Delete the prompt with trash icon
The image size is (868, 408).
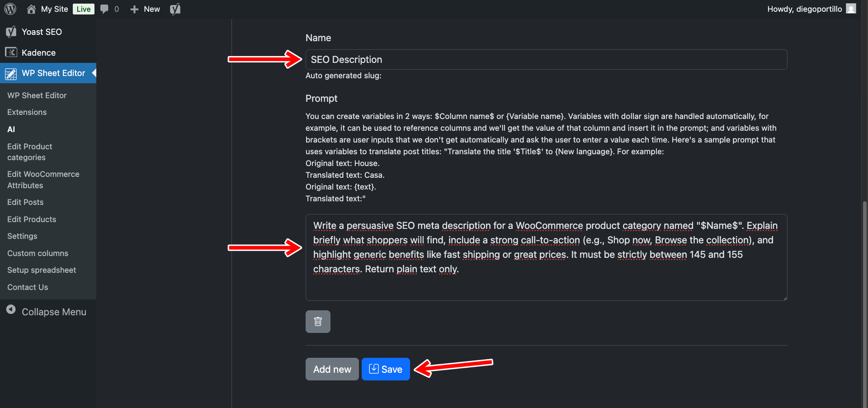318,322
